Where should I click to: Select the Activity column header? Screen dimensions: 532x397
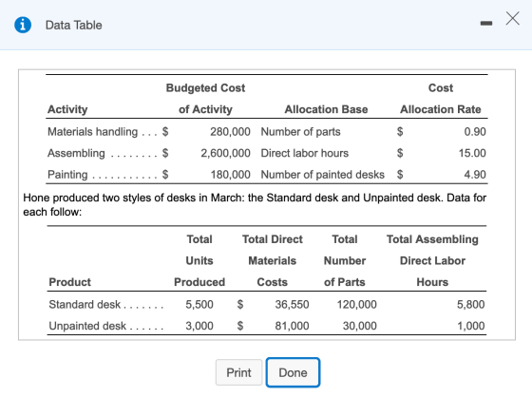coord(67,109)
